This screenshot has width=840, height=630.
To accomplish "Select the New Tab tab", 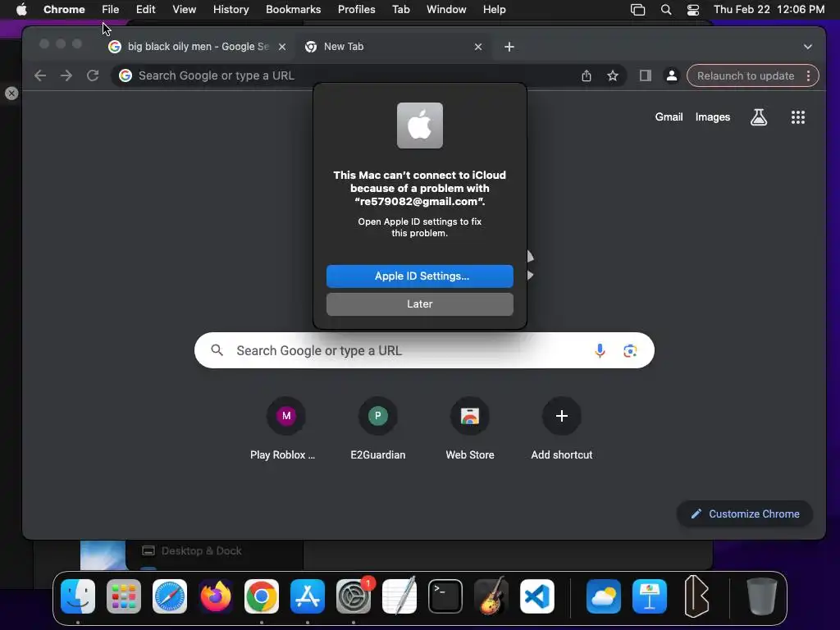I will pos(395,47).
